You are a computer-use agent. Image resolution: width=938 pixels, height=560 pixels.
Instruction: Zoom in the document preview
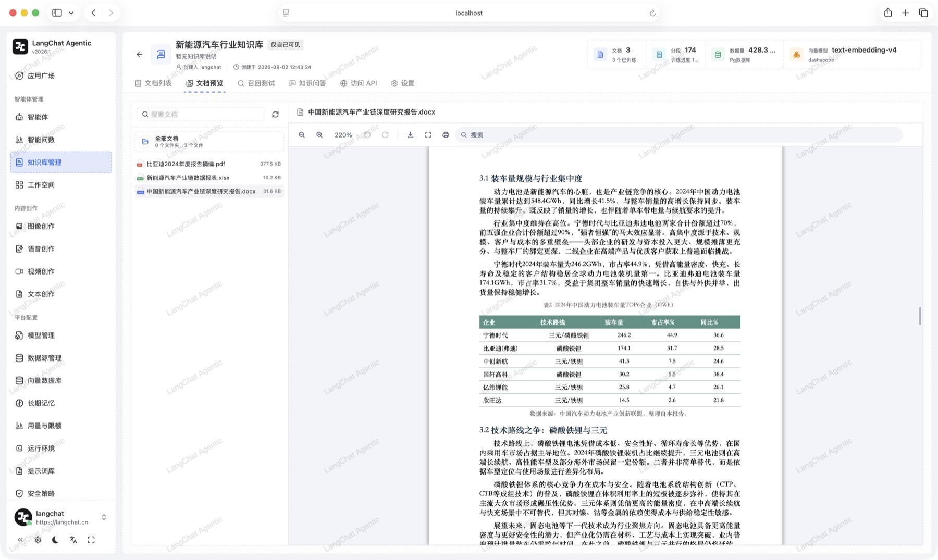[319, 135]
